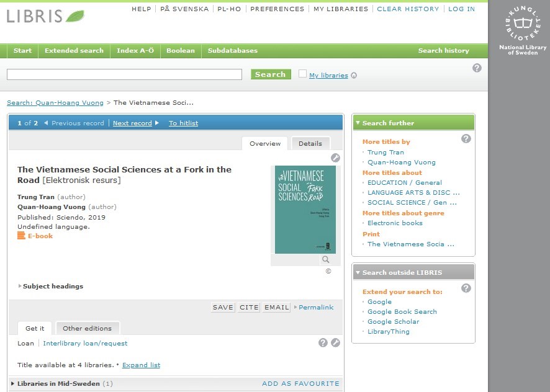Click the help question mark beside search bar
Image resolution: width=550 pixels, height=392 pixels.
(477, 68)
